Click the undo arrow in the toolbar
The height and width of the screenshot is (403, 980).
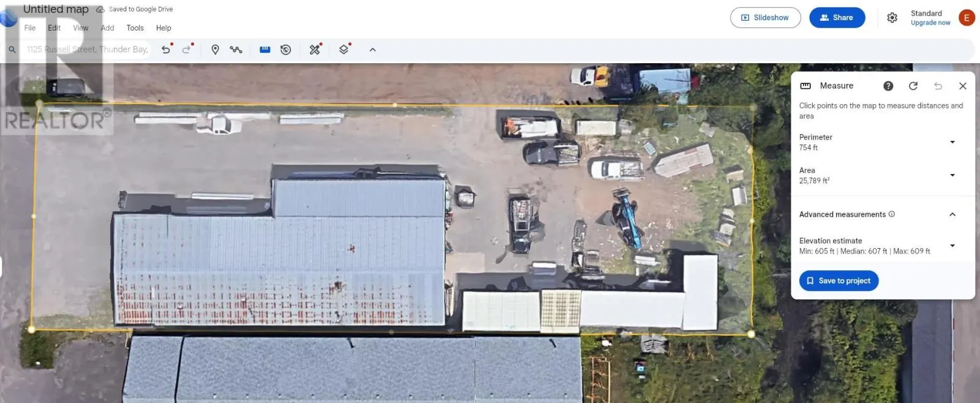tap(165, 50)
